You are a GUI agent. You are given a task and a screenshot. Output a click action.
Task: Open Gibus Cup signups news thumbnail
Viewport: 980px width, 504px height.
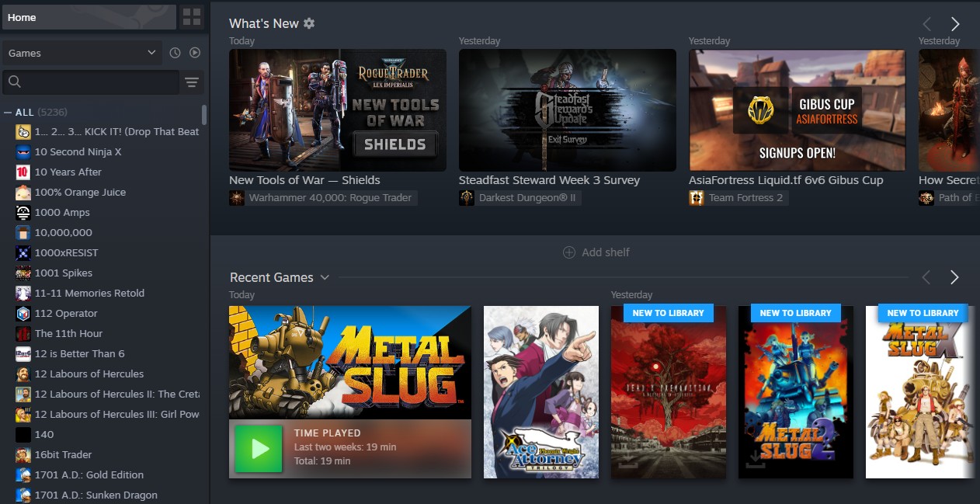[x=798, y=110]
